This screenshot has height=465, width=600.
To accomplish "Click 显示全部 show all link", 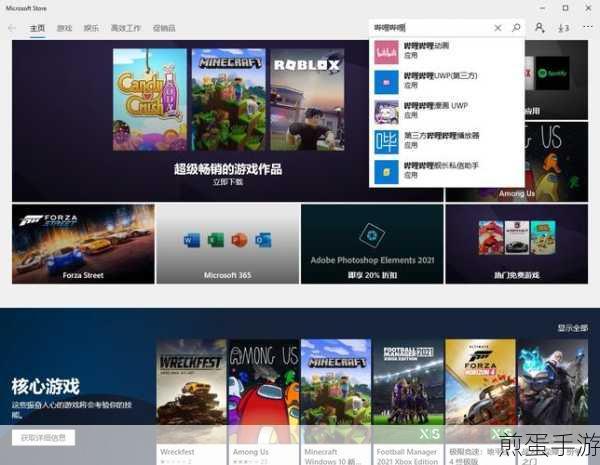I will click(572, 328).
